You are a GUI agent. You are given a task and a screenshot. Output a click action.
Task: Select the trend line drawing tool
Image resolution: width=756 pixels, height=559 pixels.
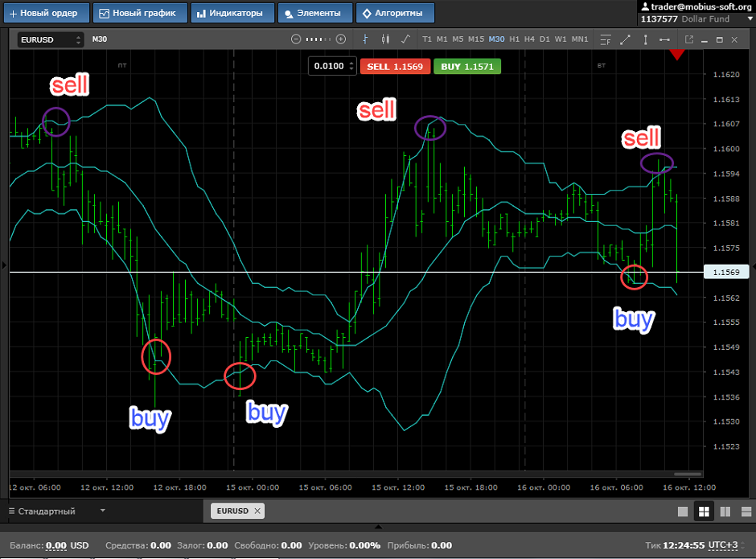[x=626, y=39]
